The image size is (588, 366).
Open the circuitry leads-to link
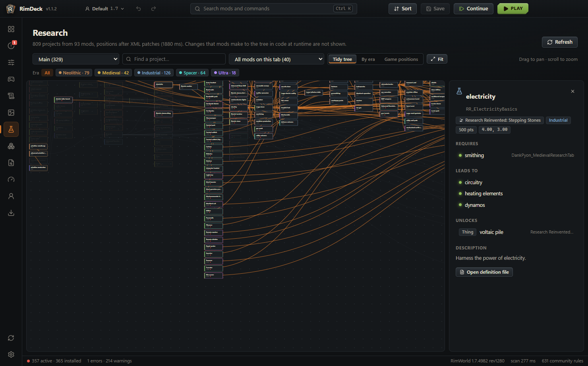tap(474, 183)
